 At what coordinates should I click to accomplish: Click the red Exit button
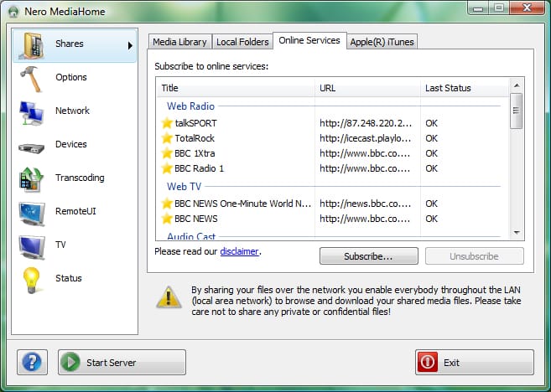click(x=475, y=362)
